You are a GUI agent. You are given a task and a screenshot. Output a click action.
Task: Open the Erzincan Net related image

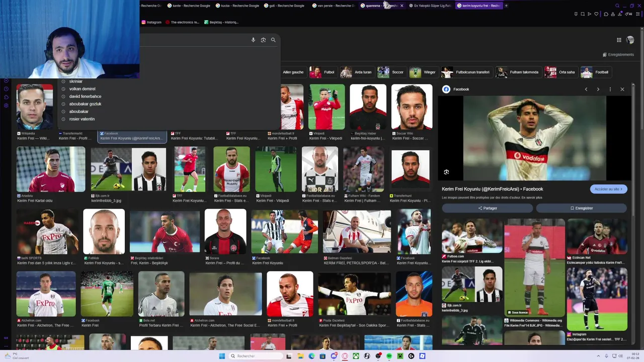click(x=597, y=236)
